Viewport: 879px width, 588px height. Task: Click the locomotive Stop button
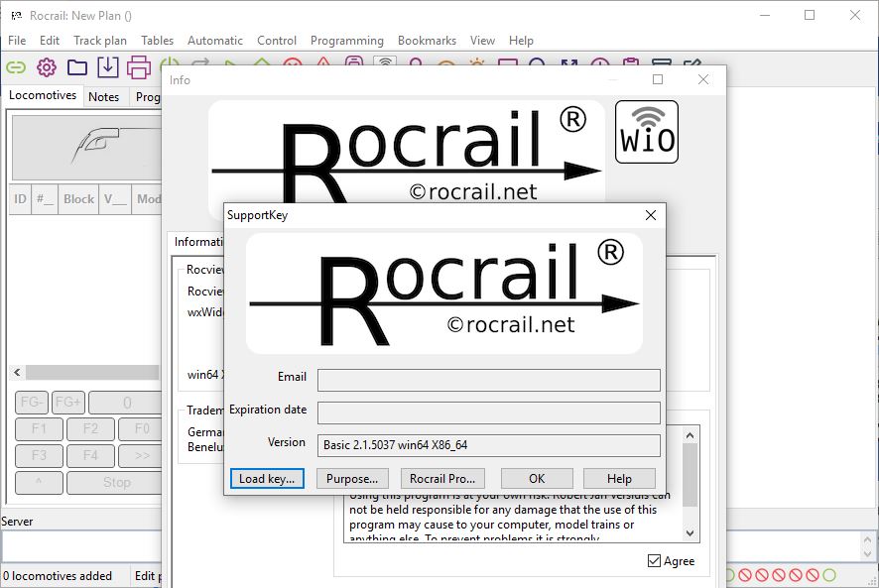click(x=114, y=482)
